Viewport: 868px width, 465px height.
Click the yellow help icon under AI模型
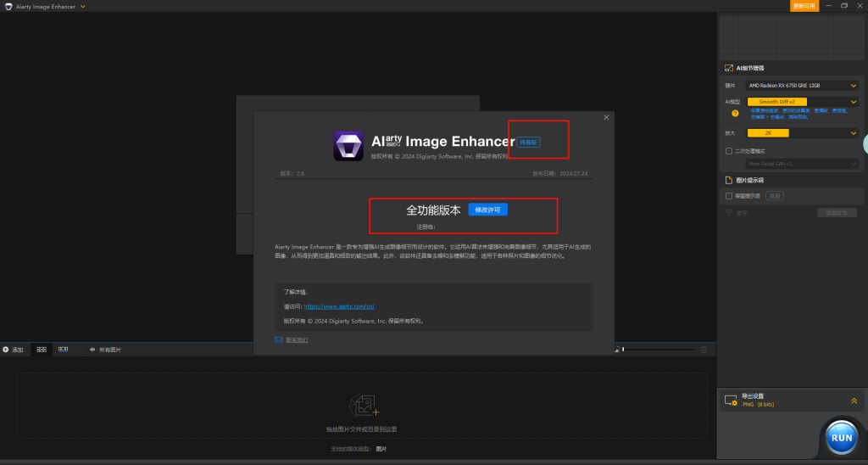pos(735,113)
